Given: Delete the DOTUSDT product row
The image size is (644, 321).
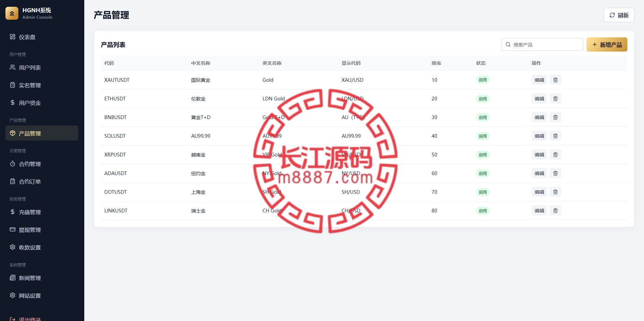Looking at the screenshot, I should [555, 192].
